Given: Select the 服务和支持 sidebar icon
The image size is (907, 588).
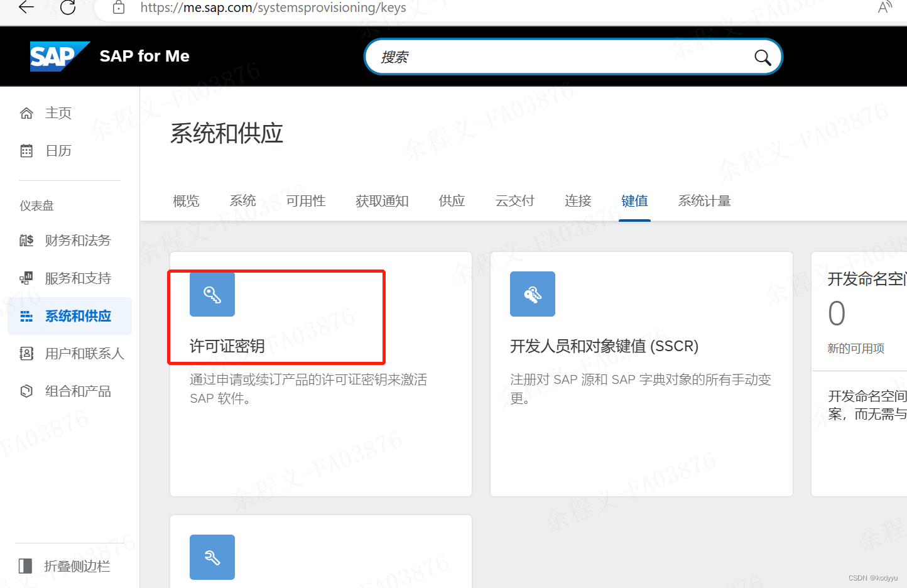Looking at the screenshot, I should pos(26,278).
